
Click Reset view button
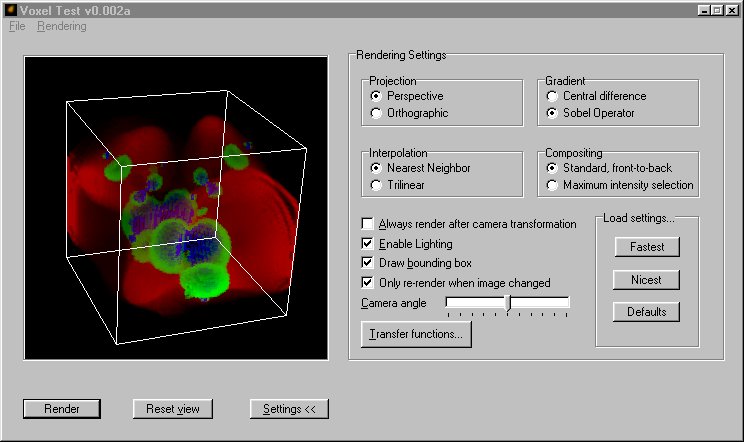coord(173,409)
